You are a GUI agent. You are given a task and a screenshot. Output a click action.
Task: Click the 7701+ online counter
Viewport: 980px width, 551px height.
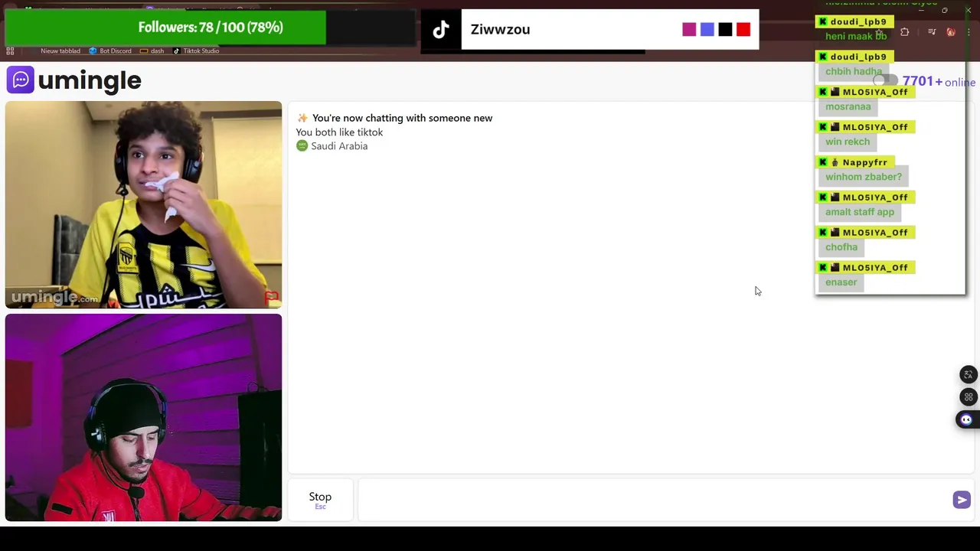(939, 81)
